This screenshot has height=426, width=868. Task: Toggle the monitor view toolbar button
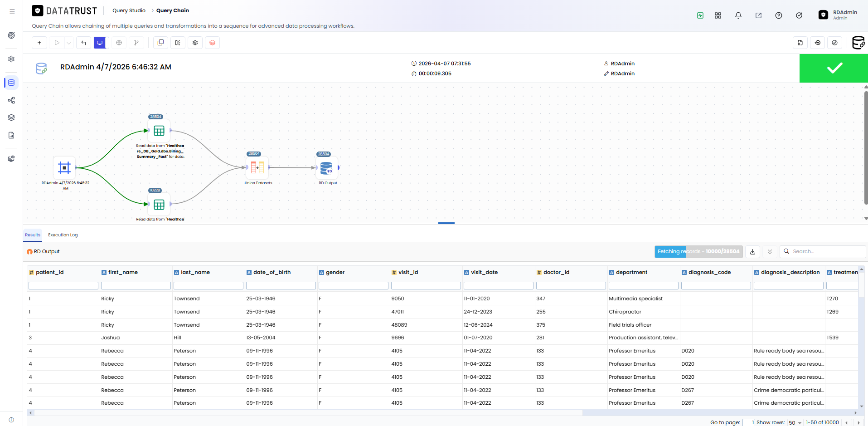100,43
